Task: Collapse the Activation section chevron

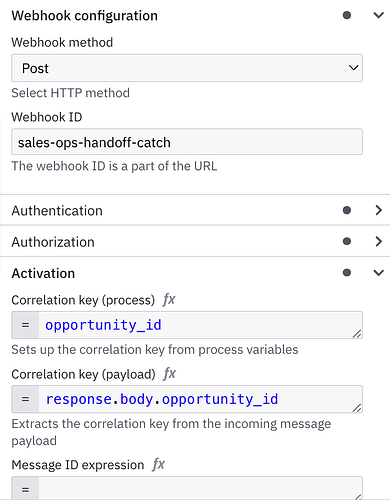Action: tap(378, 273)
